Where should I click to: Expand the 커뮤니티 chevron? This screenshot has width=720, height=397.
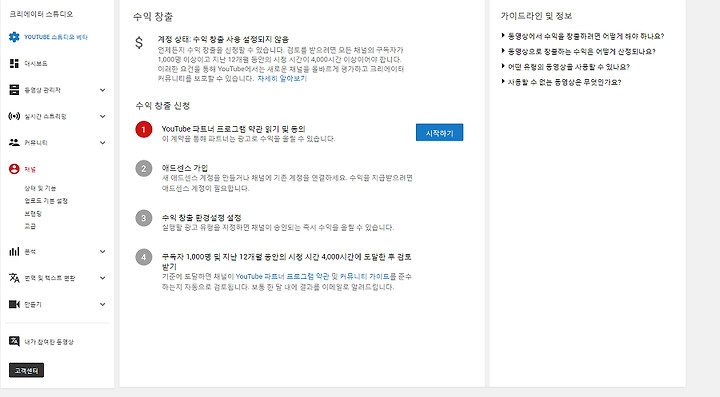[102, 142]
